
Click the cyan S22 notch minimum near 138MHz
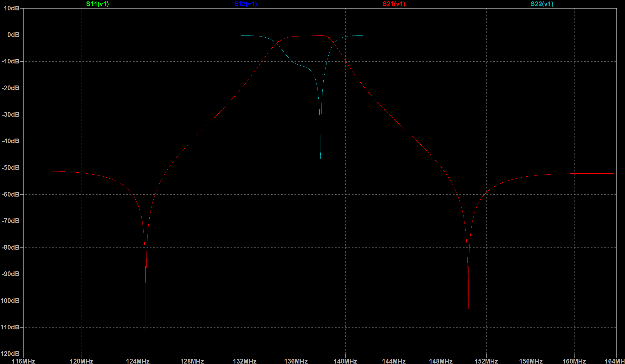tap(320, 158)
